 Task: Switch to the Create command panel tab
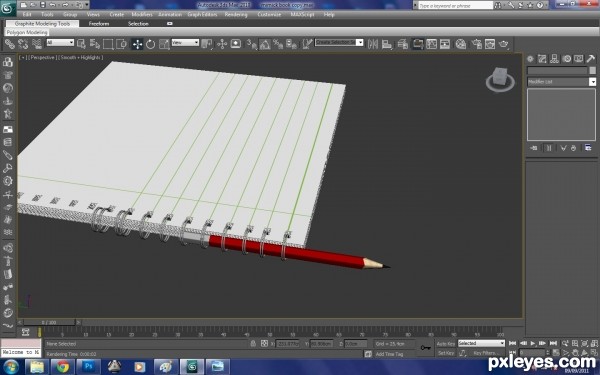pyautogui.click(x=530, y=59)
